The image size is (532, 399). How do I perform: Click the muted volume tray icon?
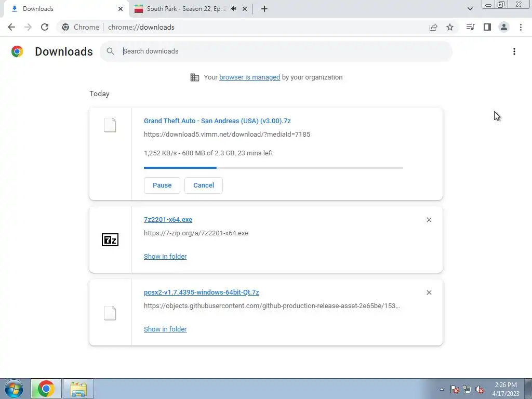click(x=480, y=389)
